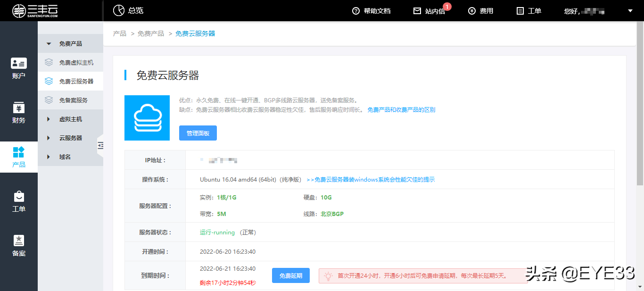Click the 5M bandwidth value
Viewport: 644px width, 291px height.
[x=222, y=214]
